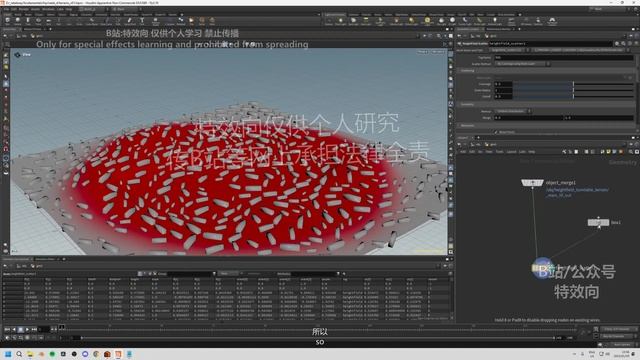Select the object_merge1 node
This screenshot has height=360, width=640.
pyautogui.click(x=532, y=182)
